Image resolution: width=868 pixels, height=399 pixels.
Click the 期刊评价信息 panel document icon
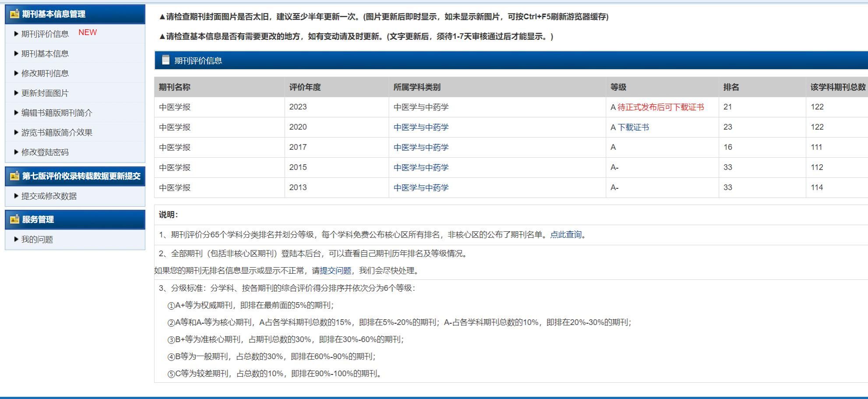(x=166, y=60)
